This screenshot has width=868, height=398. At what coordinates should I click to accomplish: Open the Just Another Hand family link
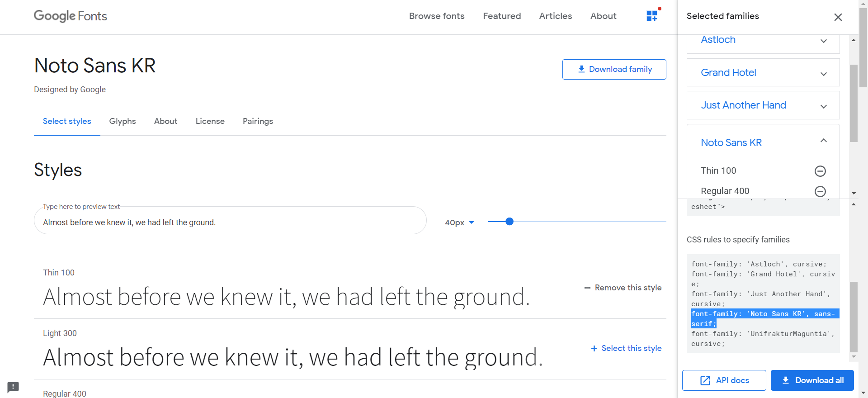743,105
